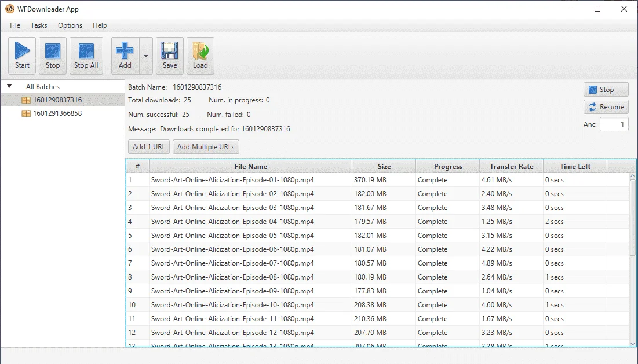This screenshot has height=364, width=638.
Task: Select Sword-Art-Online-Alicization-Episode-03-1080p.mp4 row
Action: (378, 208)
